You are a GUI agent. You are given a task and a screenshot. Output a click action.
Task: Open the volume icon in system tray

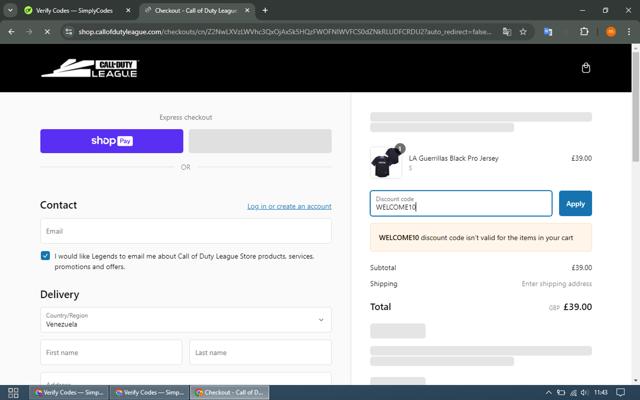tap(584, 393)
